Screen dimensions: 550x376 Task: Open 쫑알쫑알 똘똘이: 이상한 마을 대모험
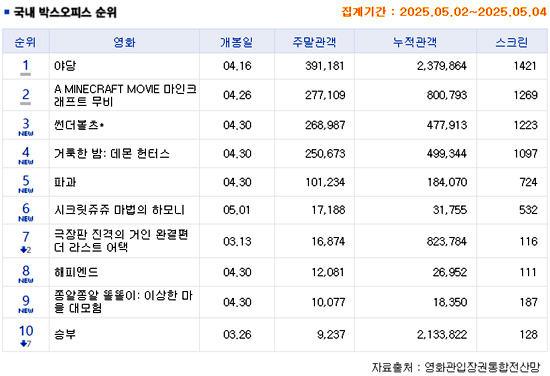point(123,302)
